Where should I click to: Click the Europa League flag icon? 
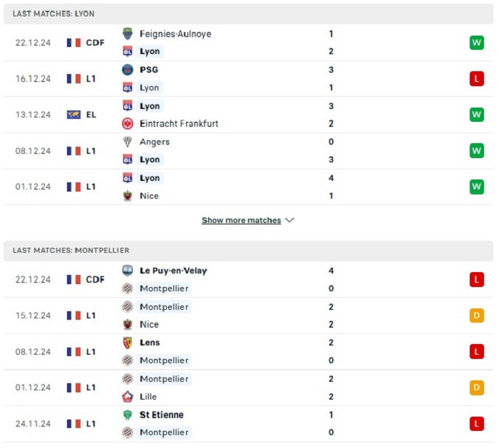[74, 115]
